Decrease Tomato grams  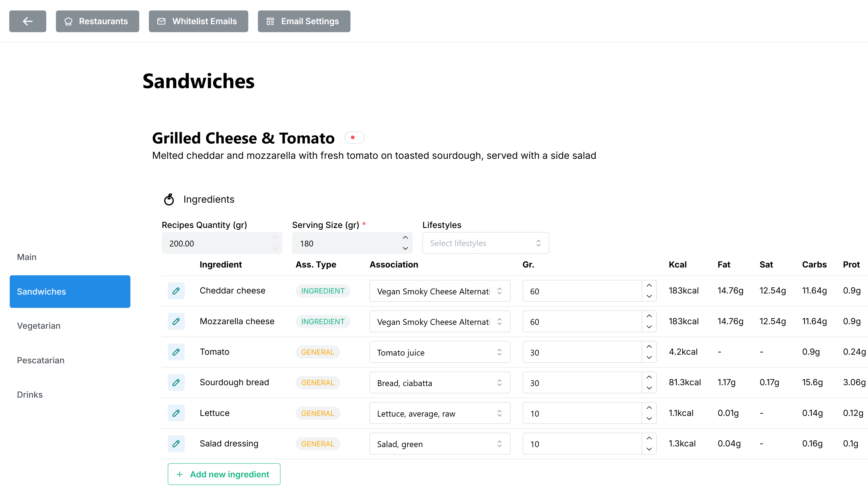pos(649,358)
